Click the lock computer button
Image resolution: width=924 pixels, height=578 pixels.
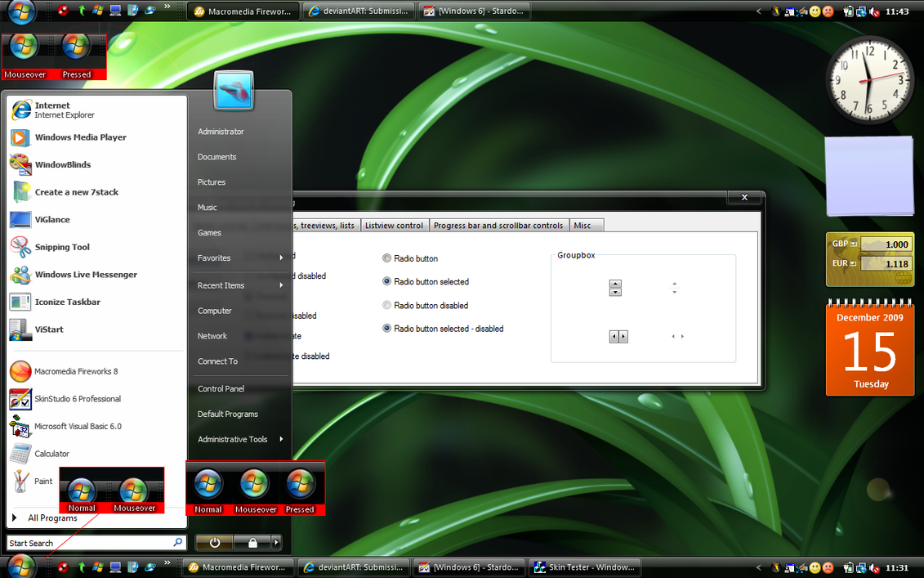click(252, 543)
